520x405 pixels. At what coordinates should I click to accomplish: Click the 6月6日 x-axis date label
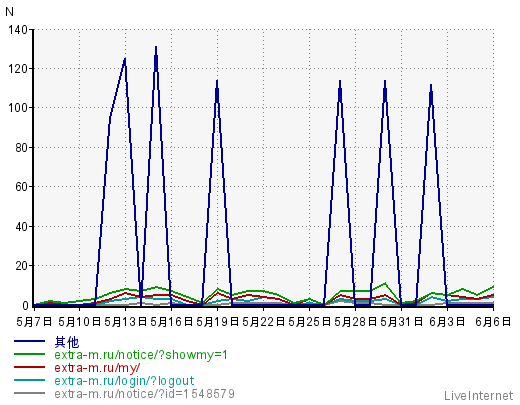tap(493, 321)
